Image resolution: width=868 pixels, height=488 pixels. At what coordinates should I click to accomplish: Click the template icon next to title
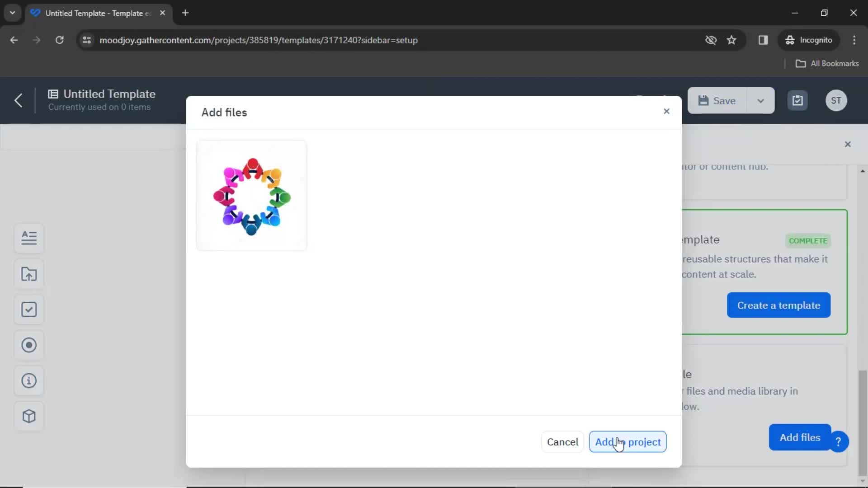(x=54, y=94)
